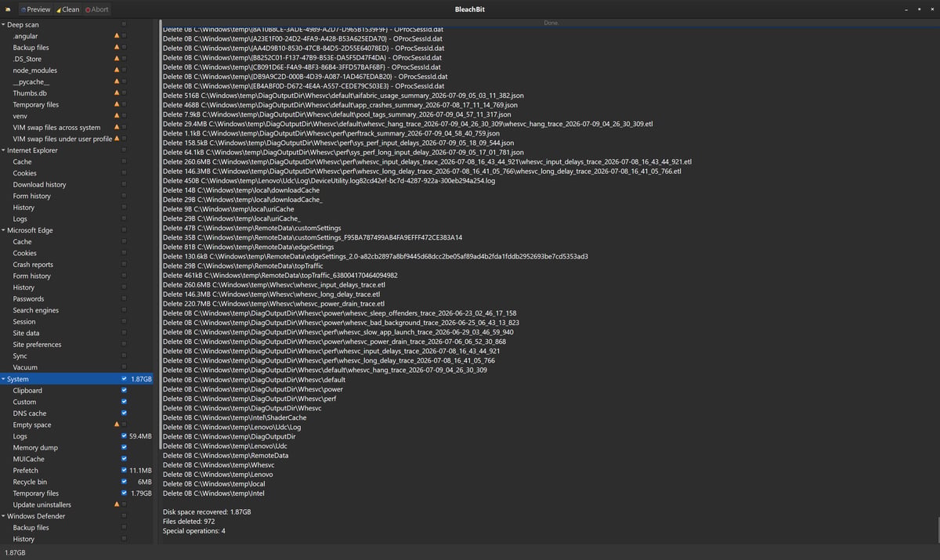
Task: Collapse the Deep scan tree group
Action: (x=3, y=25)
